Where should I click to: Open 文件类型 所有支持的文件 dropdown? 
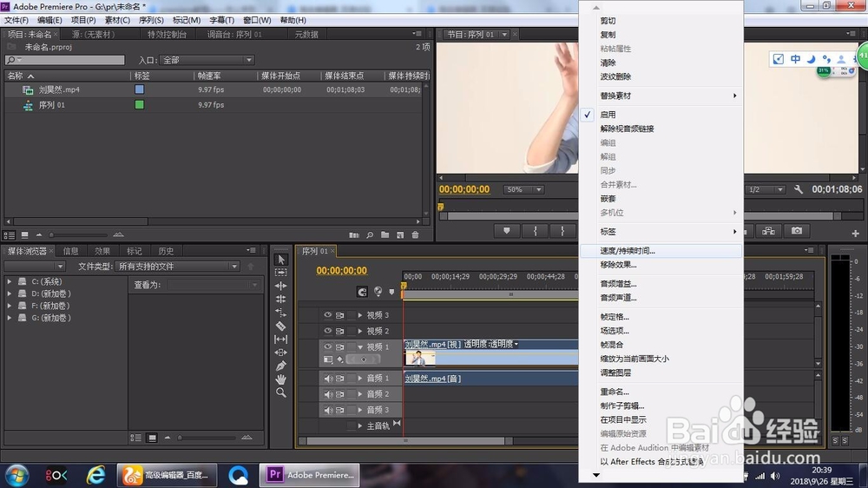point(178,267)
